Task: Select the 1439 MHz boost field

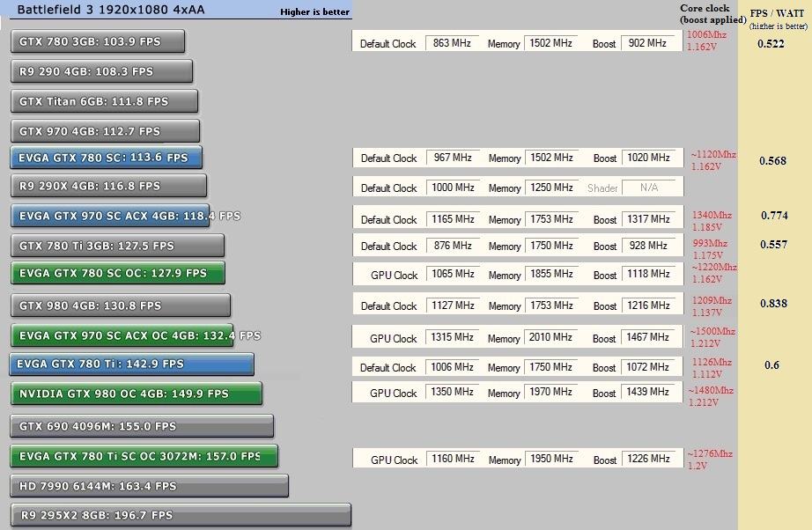Action: coord(647,393)
